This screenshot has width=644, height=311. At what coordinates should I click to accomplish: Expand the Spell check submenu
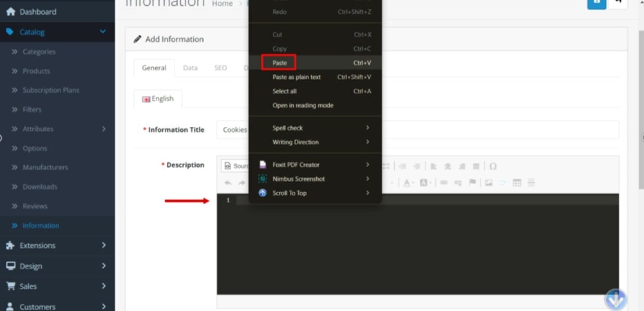[316, 128]
